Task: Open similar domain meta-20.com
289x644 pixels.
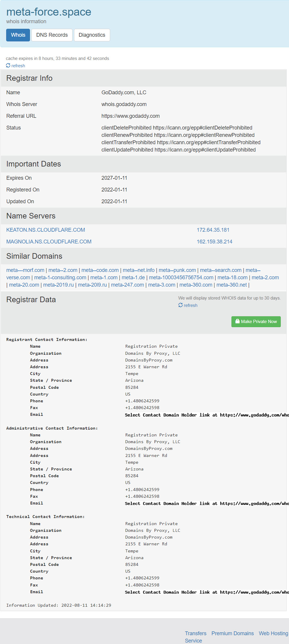Action: [24, 285]
